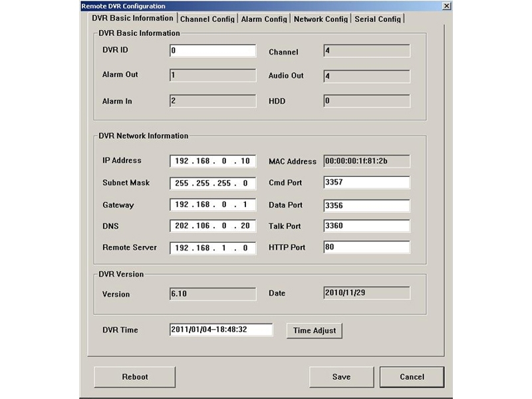Click the HTTP Port field
Image resolution: width=532 pixels, height=399 pixels.
pyautogui.click(x=367, y=248)
